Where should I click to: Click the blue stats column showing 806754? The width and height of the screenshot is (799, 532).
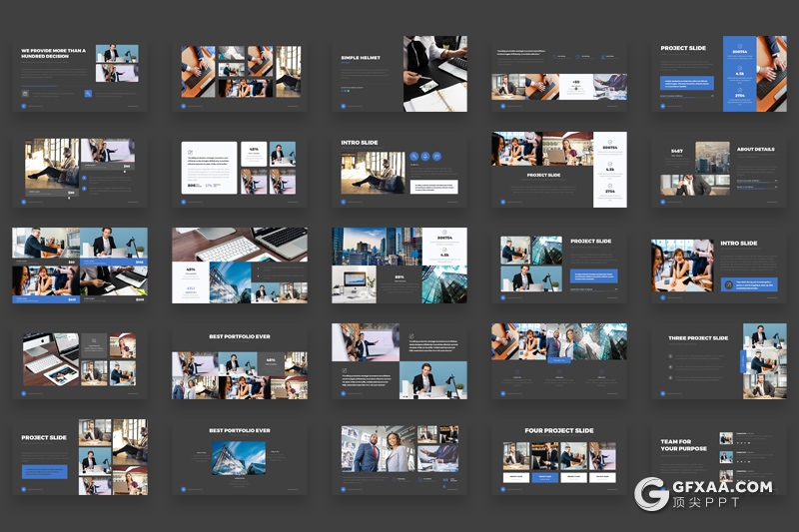pos(739,75)
